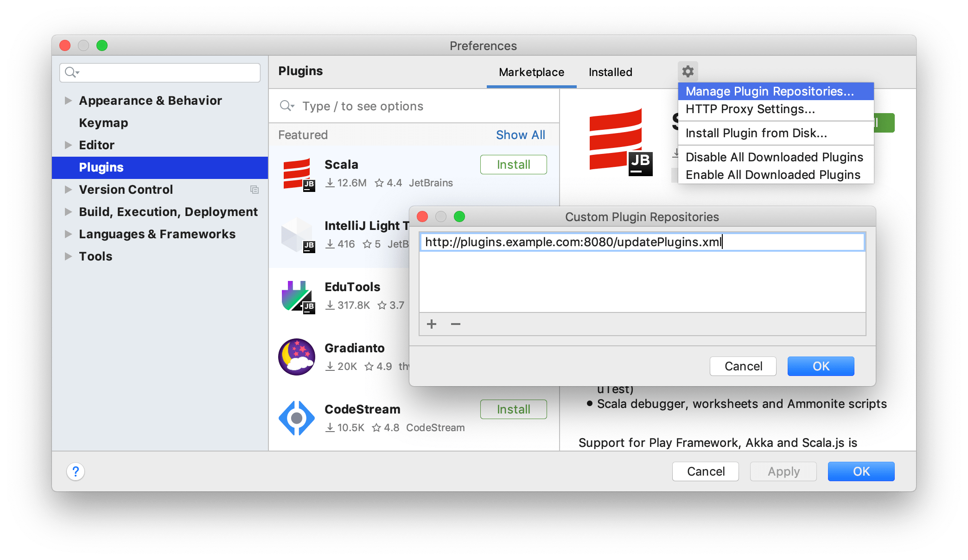This screenshot has width=968, height=560.
Task: Click Install button for Scala plugin
Action: [513, 165]
